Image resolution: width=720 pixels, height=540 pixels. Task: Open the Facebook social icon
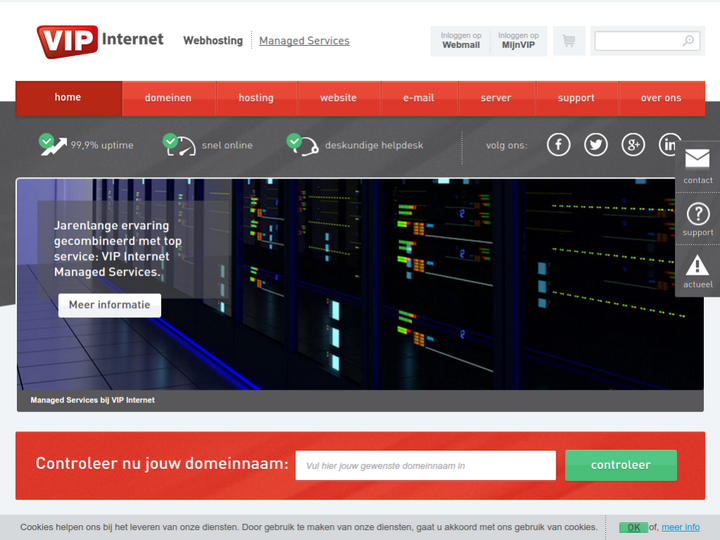(558, 145)
